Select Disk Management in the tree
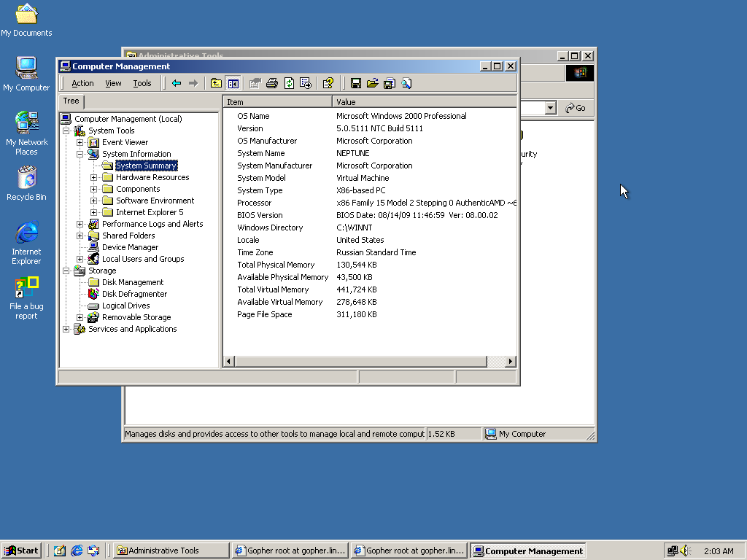This screenshot has height=560, width=747. pos(133,282)
